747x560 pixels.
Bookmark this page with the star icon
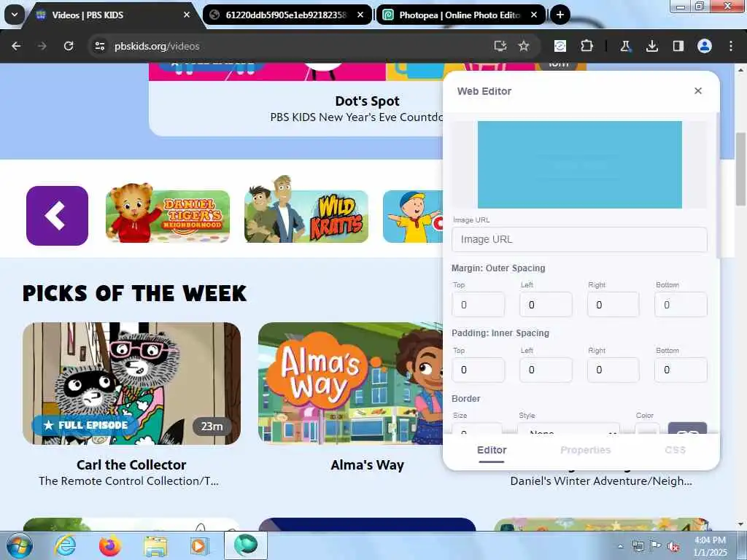click(x=524, y=46)
